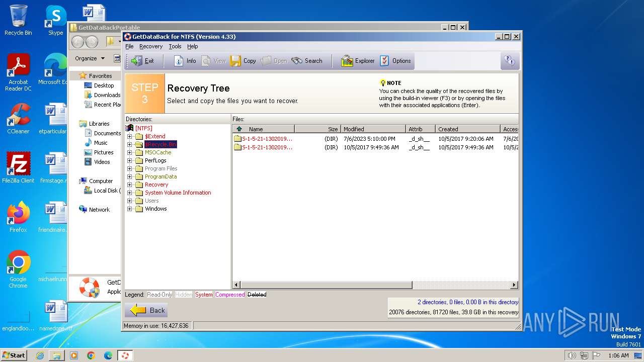Viewport: 644px width, 362px height.
Task: Expand the PerfLogs tree node
Action: 129,160
